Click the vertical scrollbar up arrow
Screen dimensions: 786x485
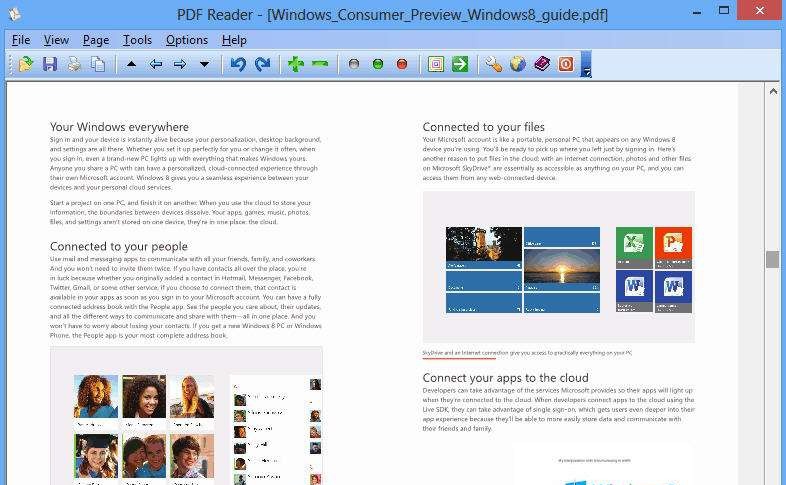coord(773,91)
